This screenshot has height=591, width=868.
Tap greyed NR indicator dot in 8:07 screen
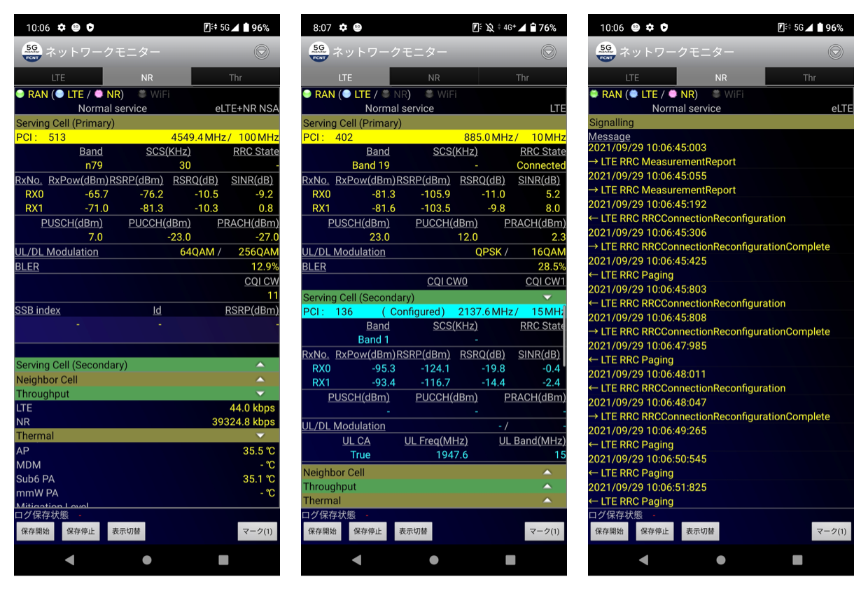pyautogui.click(x=386, y=94)
